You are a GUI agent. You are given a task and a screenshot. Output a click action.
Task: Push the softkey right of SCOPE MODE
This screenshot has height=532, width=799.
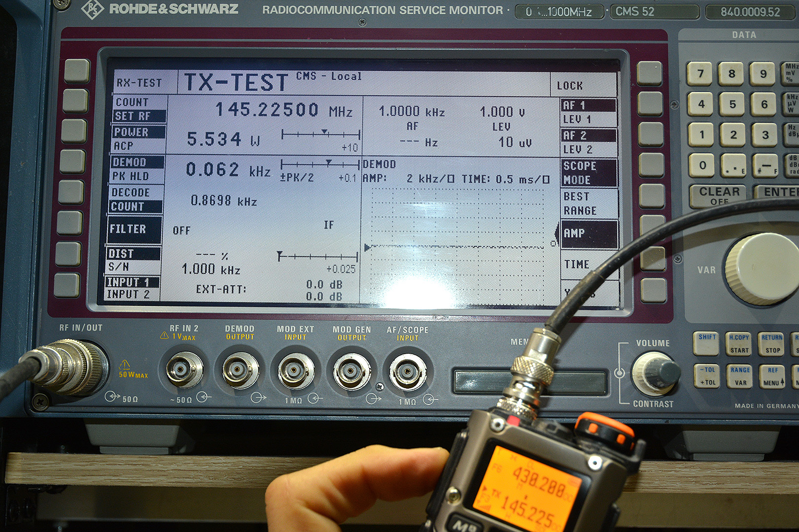tap(652, 165)
